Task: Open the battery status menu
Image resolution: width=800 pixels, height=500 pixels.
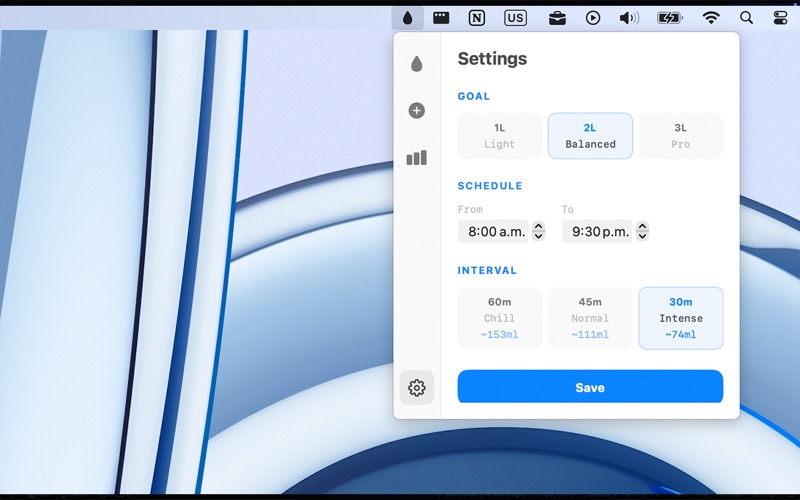Action: point(669,18)
